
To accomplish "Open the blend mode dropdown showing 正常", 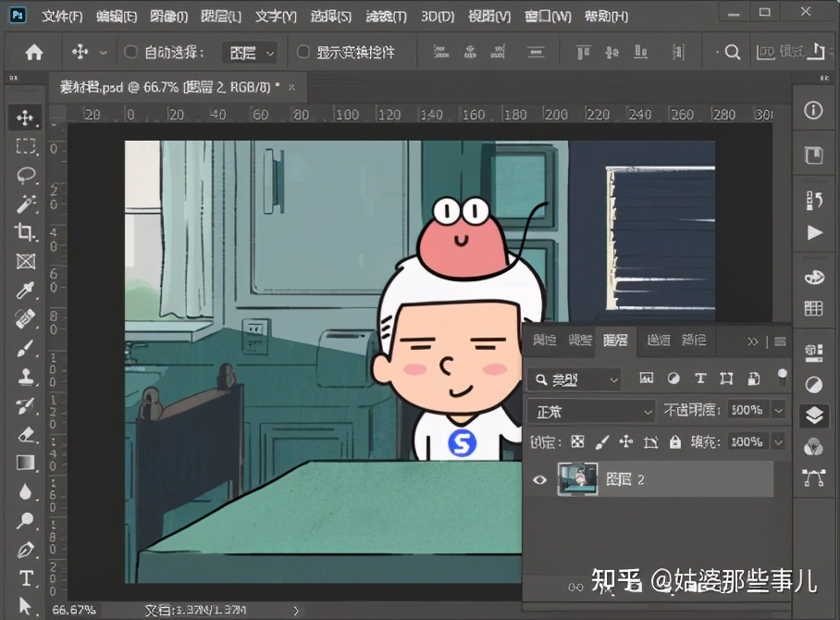I will [x=592, y=410].
